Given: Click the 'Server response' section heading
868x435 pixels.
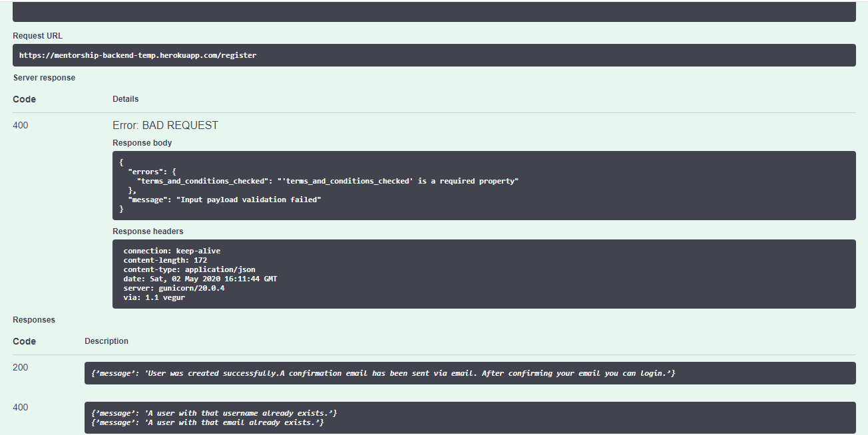Looking at the screenshot, I should (x=44, y=77).
